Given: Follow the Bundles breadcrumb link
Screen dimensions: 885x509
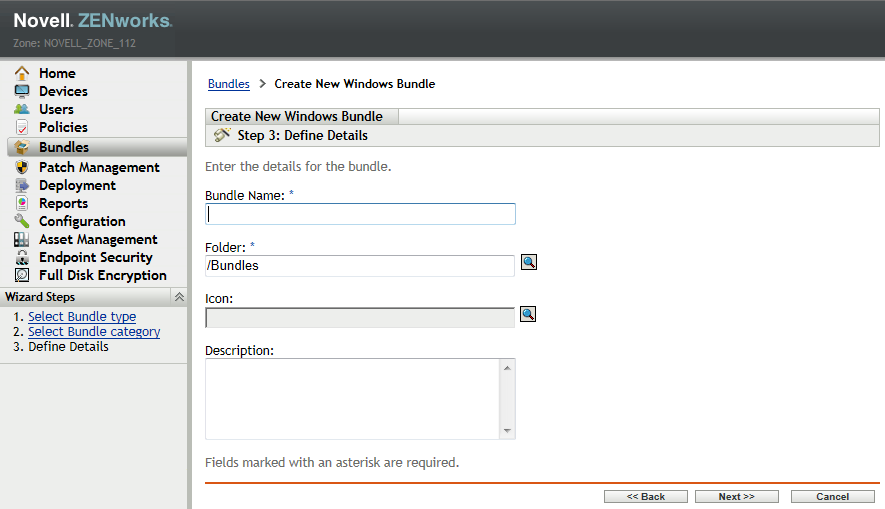Looking at the screenshot, I should point(229,84).
